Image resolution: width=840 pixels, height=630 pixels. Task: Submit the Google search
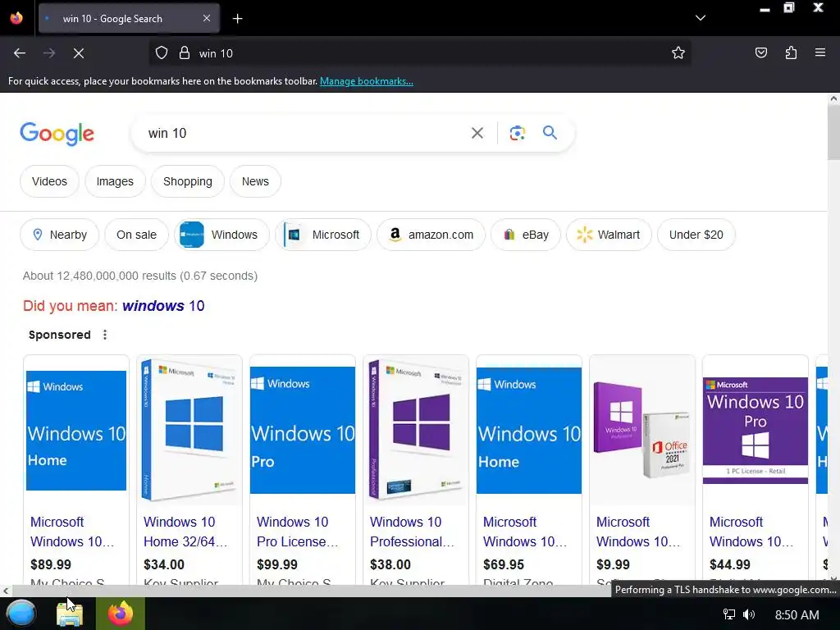[x=550, y=132]
